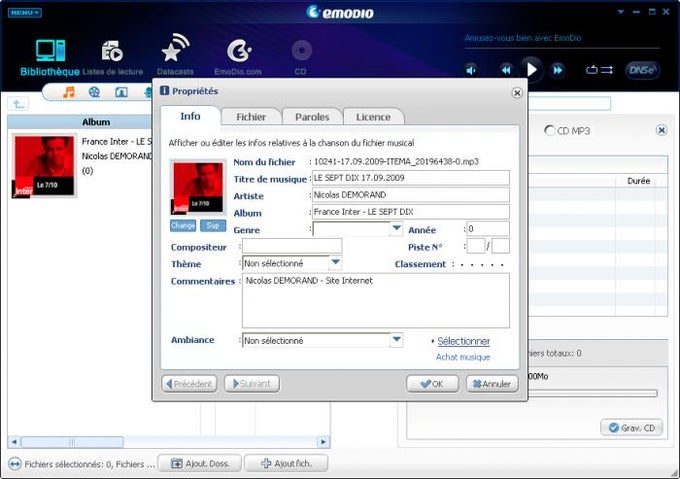Click the album art in Propriétés dialog
Viewport: 680px width, 479px height.
(198, 188)
